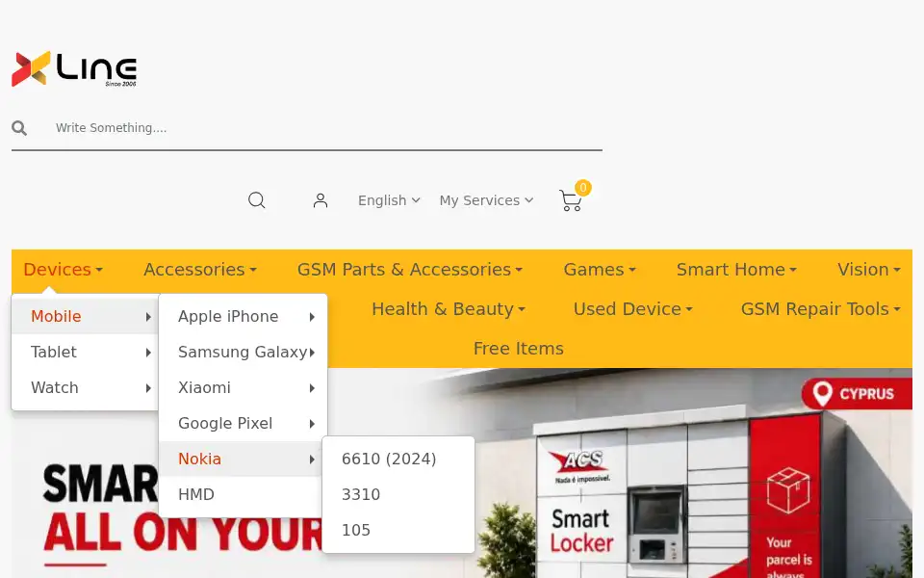
Task: Focus the Write Something search field
Action: pos(327,128)
